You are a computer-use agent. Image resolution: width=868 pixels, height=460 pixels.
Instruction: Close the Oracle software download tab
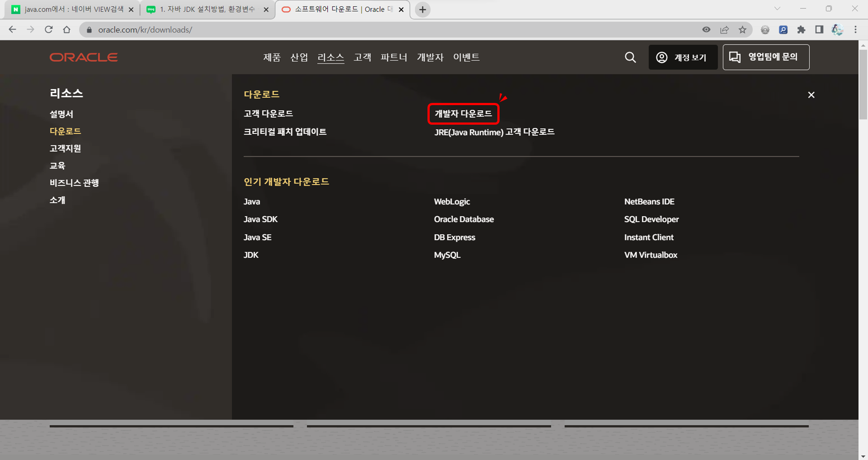click(401, 10)
